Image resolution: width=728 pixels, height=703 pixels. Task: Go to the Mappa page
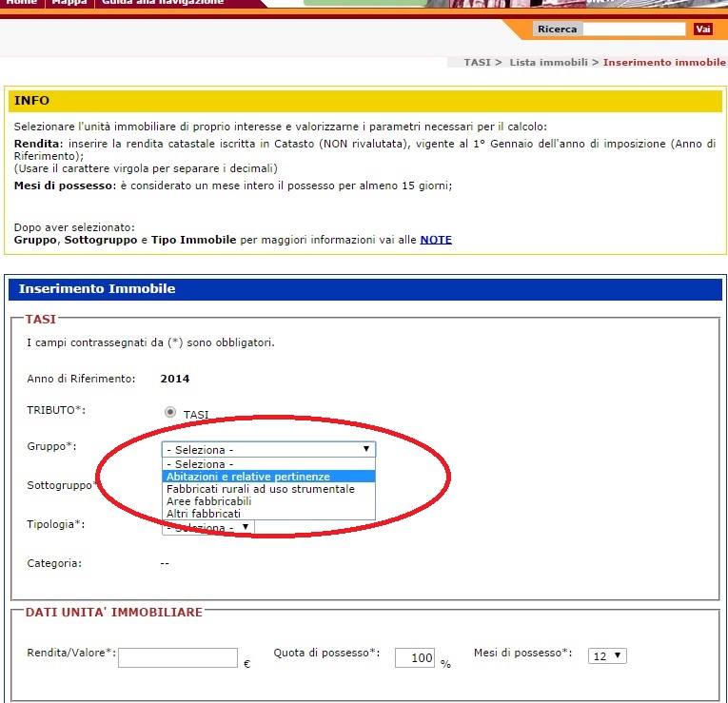69,3
